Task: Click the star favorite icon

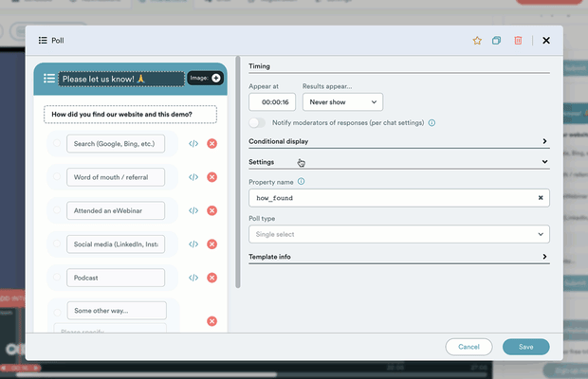Action: (477, 41)
